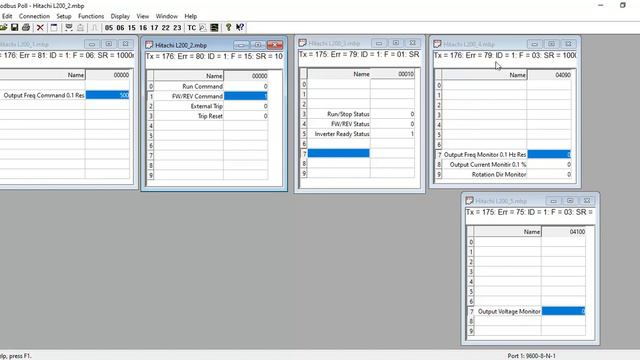This screenshot has width=640, height=360.
Task: Click the Print icon in toolbar
Action: click(26, 27)
